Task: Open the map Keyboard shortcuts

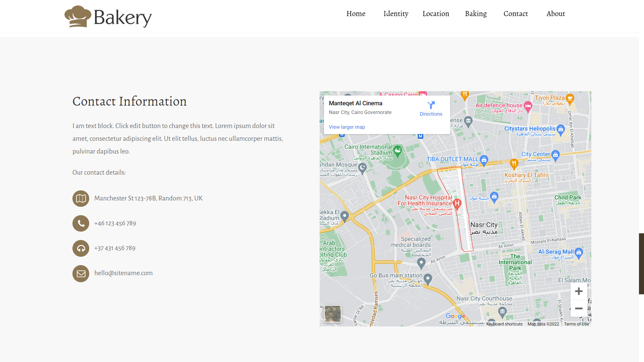Action: tap(504, 324)
